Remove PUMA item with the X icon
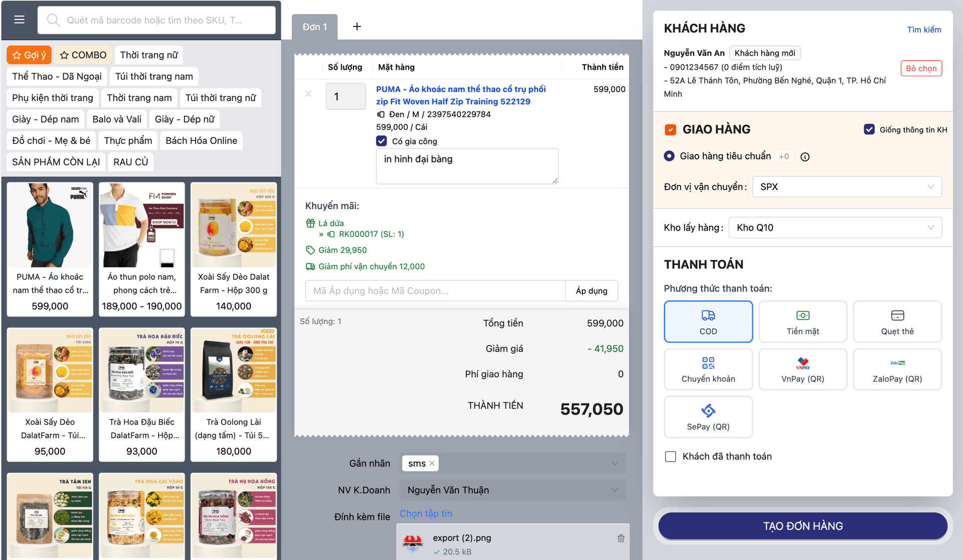The height and width of the screenshot is (560, 963). tap(308, 94)
